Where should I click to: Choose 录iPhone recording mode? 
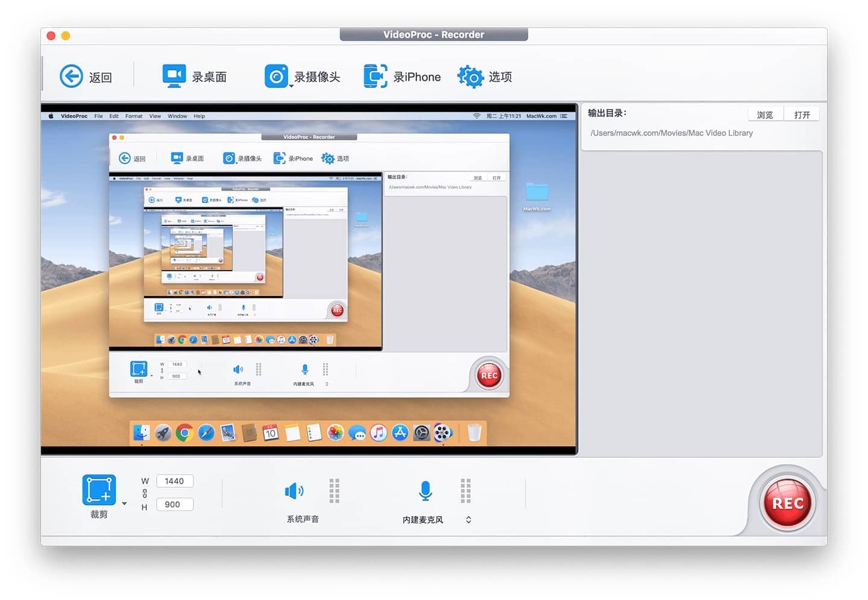[402, 77]
